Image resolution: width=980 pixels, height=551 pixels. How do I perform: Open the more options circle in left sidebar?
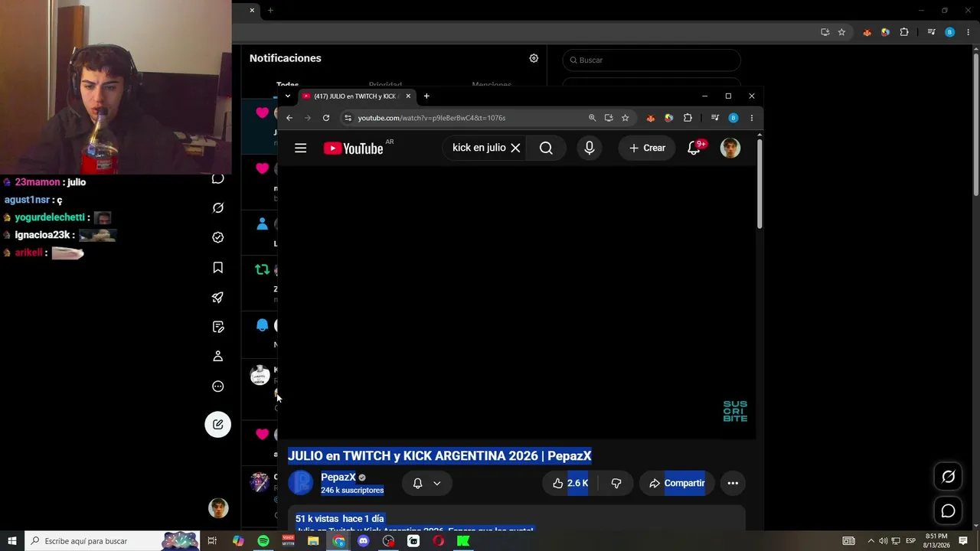pos(218,386)
